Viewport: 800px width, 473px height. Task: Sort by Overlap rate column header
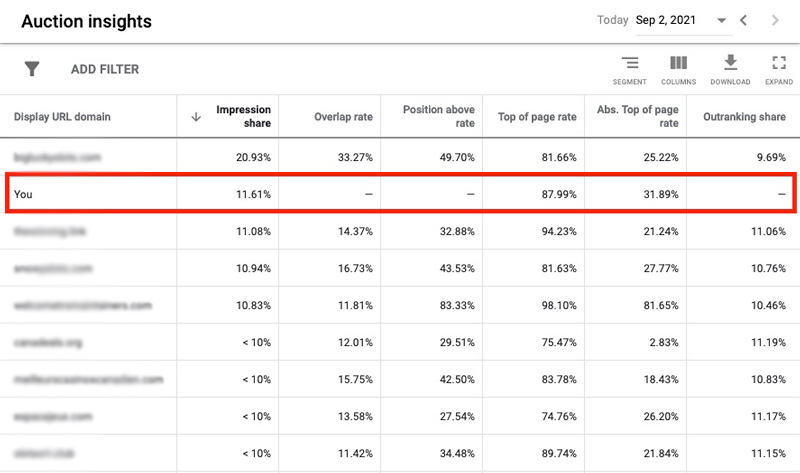pyautogui.click(x=343, y=117)
